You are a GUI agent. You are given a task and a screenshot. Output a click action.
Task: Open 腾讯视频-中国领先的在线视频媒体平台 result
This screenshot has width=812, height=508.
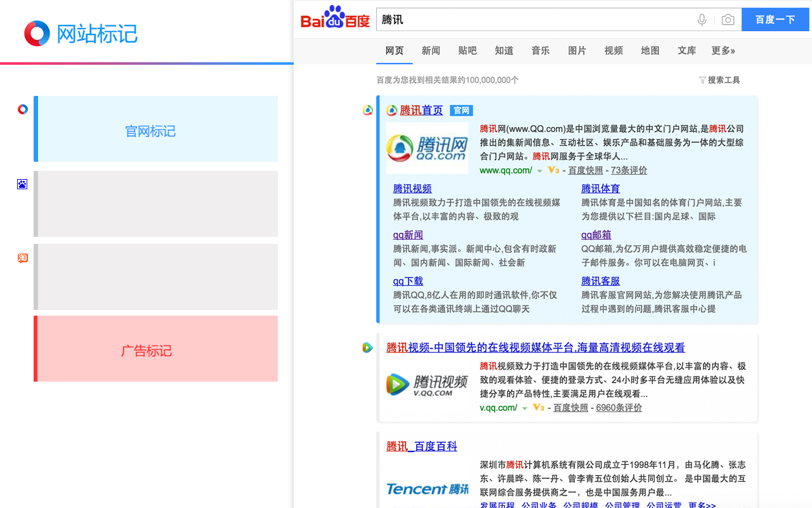point(535,348)
